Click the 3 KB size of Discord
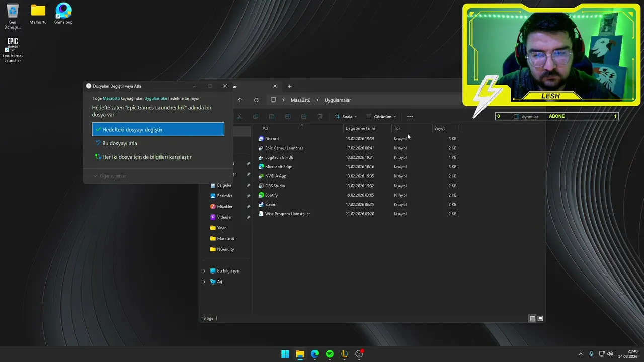Viewport: 644px width, 362px height. click(452, 139)
